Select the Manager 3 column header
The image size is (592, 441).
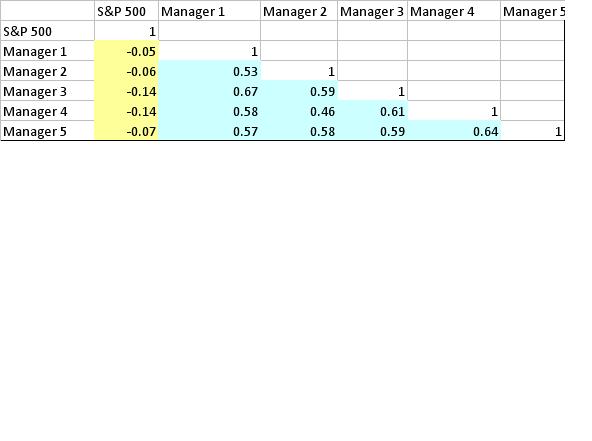tap(373, 11)
